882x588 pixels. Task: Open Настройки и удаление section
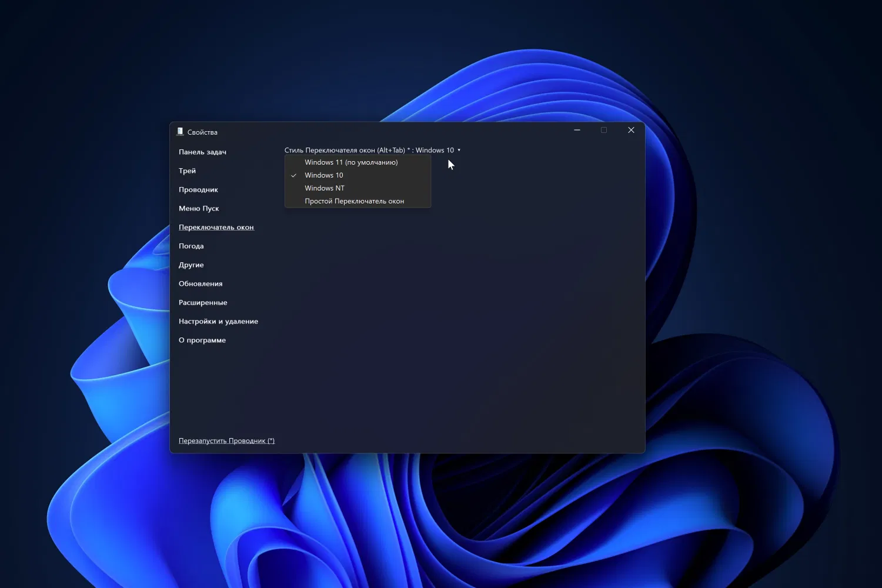(218, 321)
